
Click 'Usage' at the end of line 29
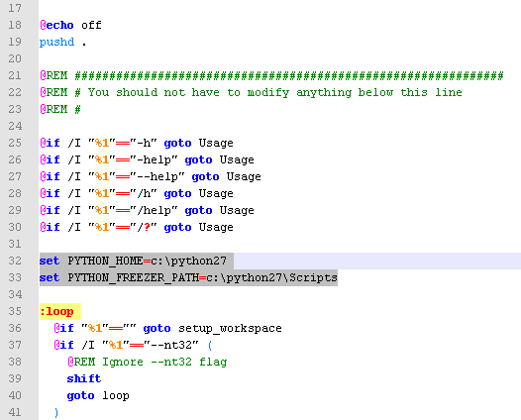point(237,210)
